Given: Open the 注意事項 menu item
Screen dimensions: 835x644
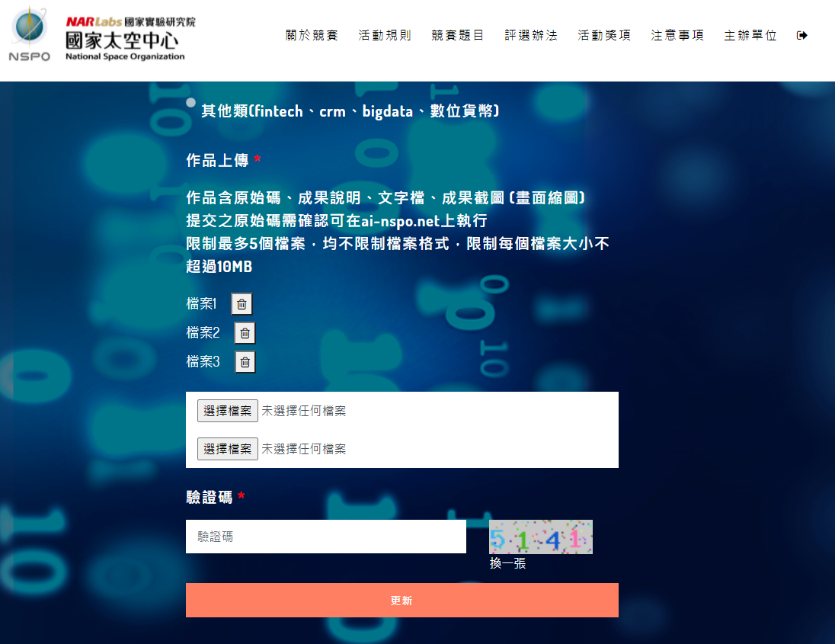Looking at the screenshot, I should pyautogui.click(x=677, y=36).
